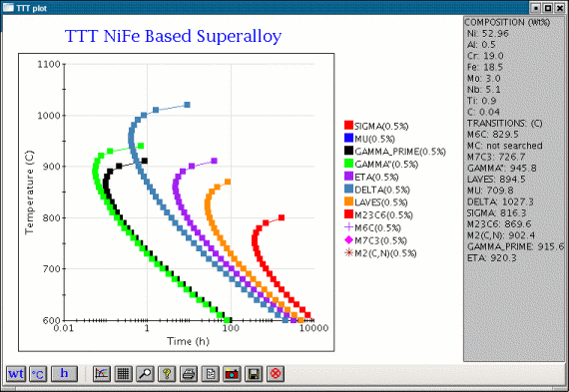Viewport: 569px width, 392px height.
Task: Click the MC: not searched entry
Action: 505,146
